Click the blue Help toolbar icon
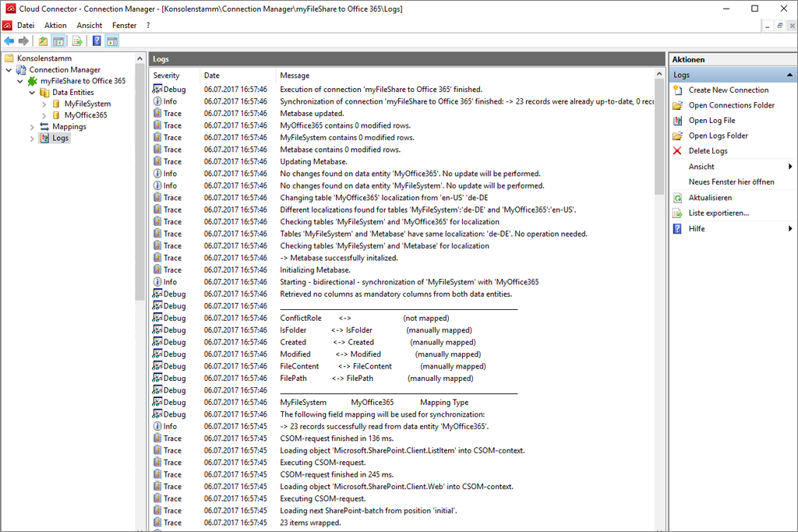 [97, 41]
